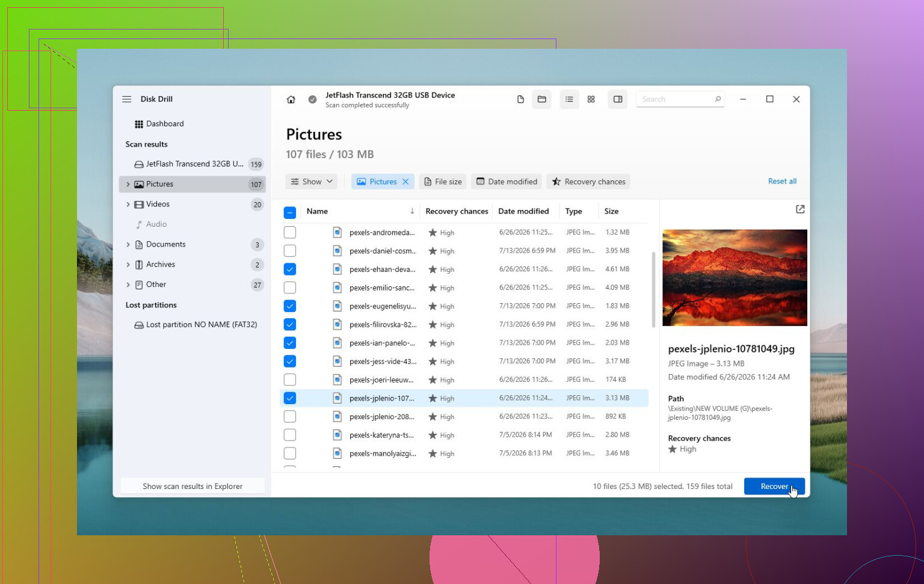Check the pexels-emilio-sanc file checkbox

pos(290,287)
